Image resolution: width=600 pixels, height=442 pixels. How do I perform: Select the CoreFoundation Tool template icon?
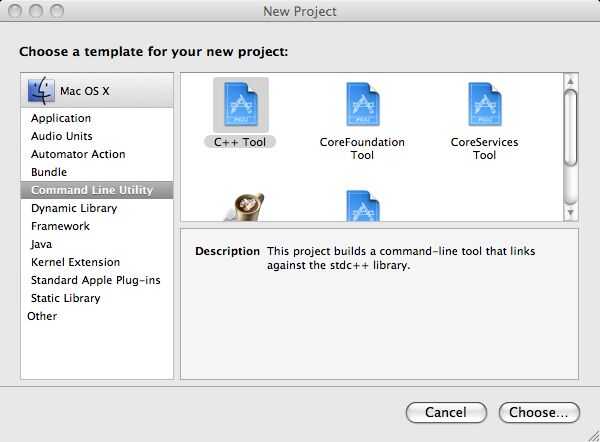pyautogui.click(x=362, y=105)
